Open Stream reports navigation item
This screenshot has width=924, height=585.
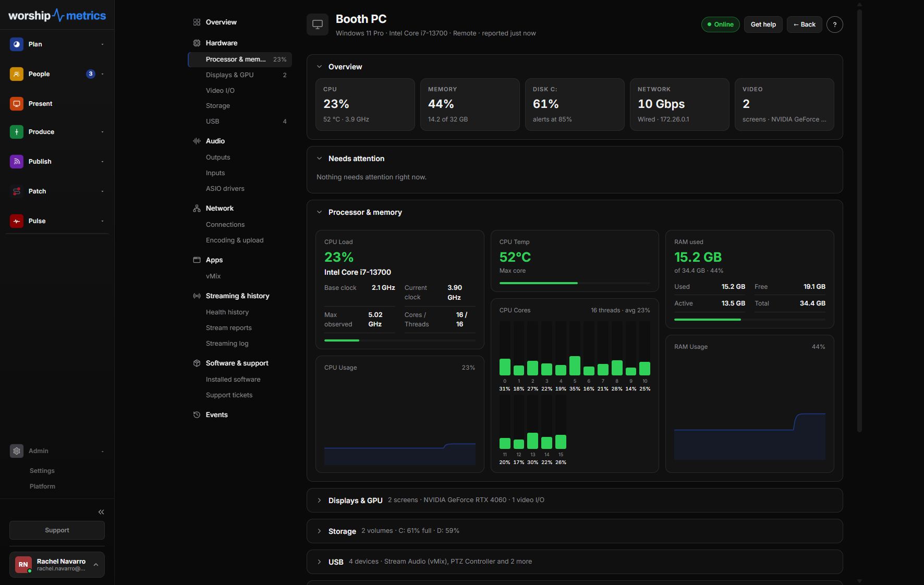click(x=240, y=328)
